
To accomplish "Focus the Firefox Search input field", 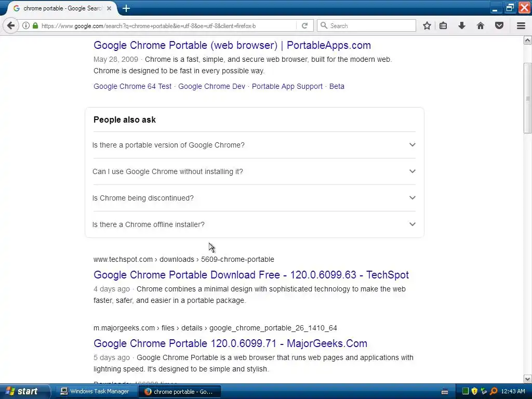I will click(x=366, y=25).
